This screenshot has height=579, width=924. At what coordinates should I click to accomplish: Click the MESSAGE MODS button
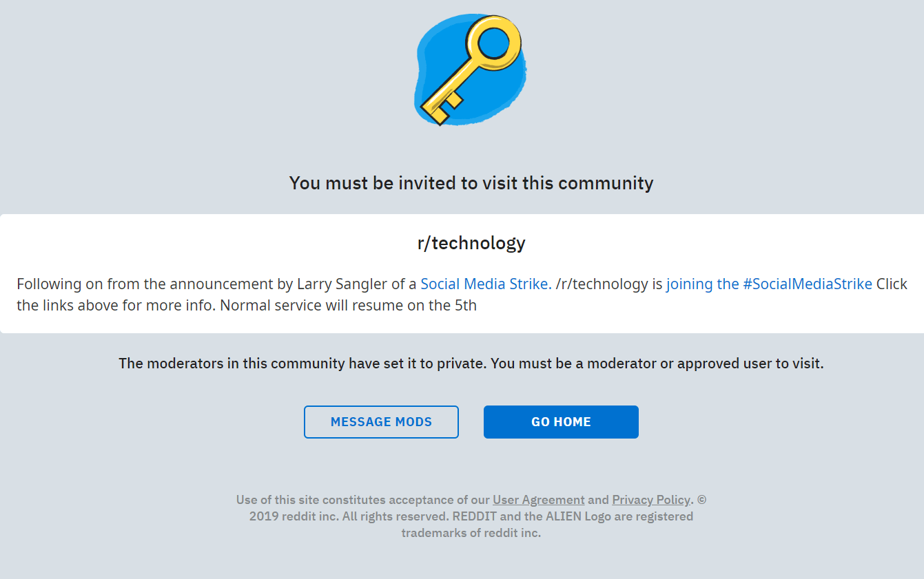pyautogui.click(x=381, y=421)
